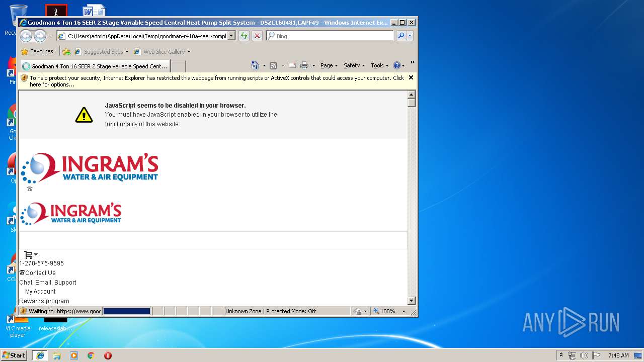Screen dimensions: 644x362
Task: Click the smaller Ingram's logo
Action: [x=71, y=214]
